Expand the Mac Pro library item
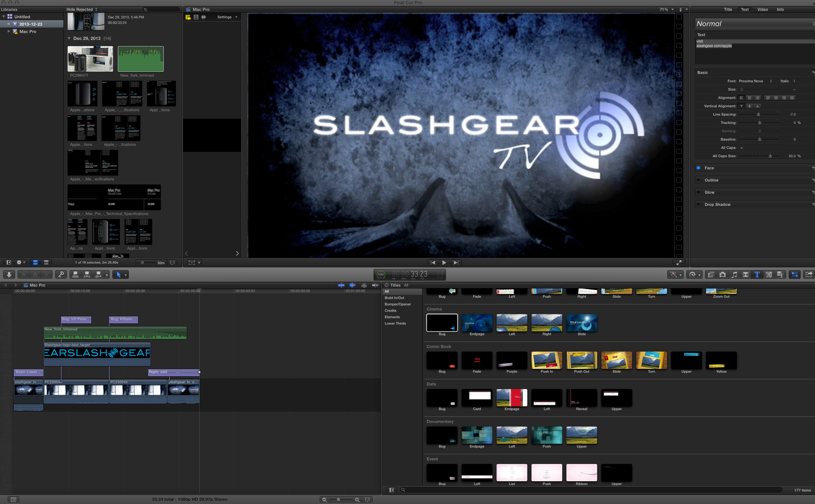Screen dimensions: 815x504 [9, 31]
